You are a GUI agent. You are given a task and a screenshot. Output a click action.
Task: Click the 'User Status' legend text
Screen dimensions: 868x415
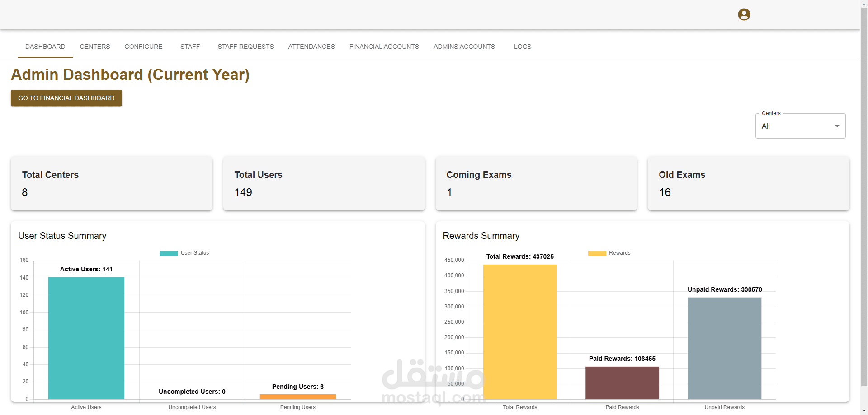click(195, 253)
